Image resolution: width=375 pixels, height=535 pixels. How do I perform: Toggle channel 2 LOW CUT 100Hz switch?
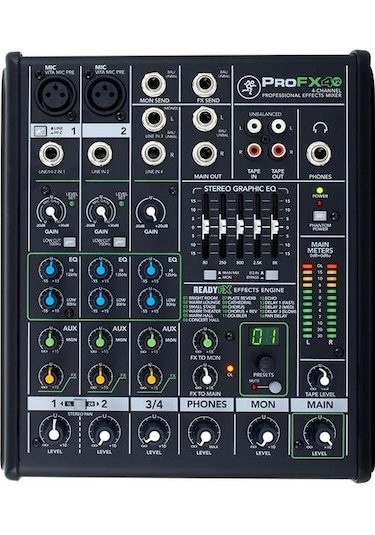[119, 242]
